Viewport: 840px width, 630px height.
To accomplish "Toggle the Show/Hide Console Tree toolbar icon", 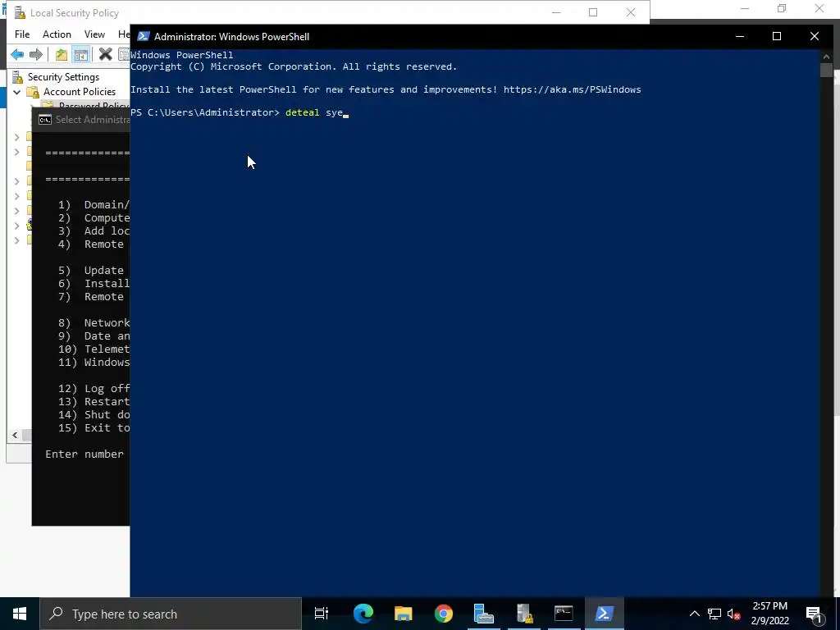I will [x=81, y=54].
